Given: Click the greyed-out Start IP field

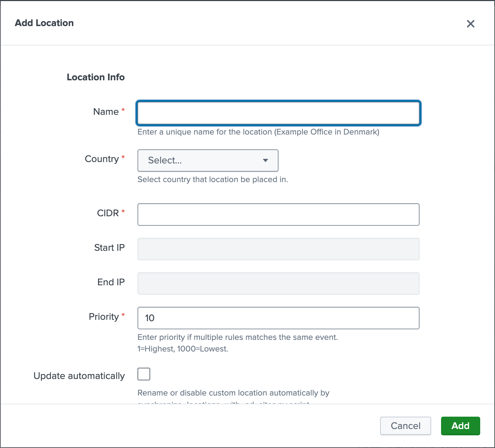Looking at the screenshot, I should (278, 249).
